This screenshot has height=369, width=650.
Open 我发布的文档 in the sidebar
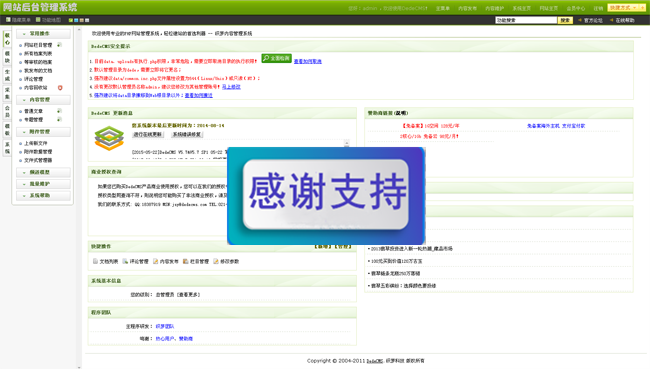point(38,70)
